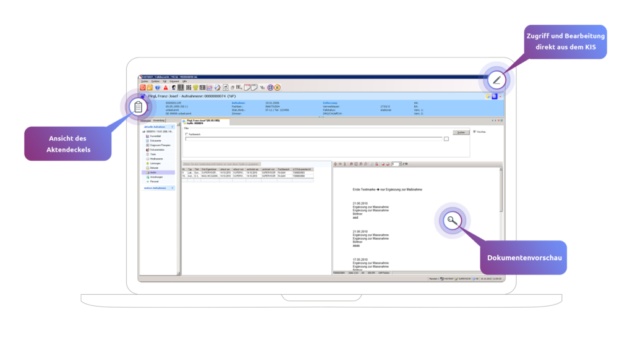
Task: Open the Funktion menu
Action: (x=155, y=81)
